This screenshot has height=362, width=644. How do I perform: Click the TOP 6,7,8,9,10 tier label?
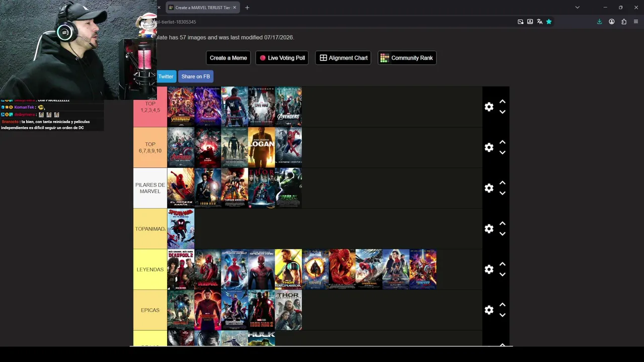(150, 147)
